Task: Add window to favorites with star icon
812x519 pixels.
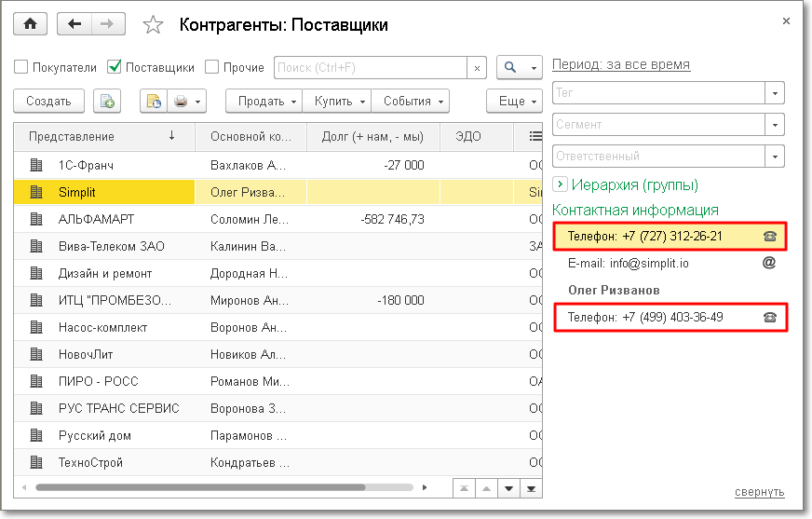Action: point(154,25)
